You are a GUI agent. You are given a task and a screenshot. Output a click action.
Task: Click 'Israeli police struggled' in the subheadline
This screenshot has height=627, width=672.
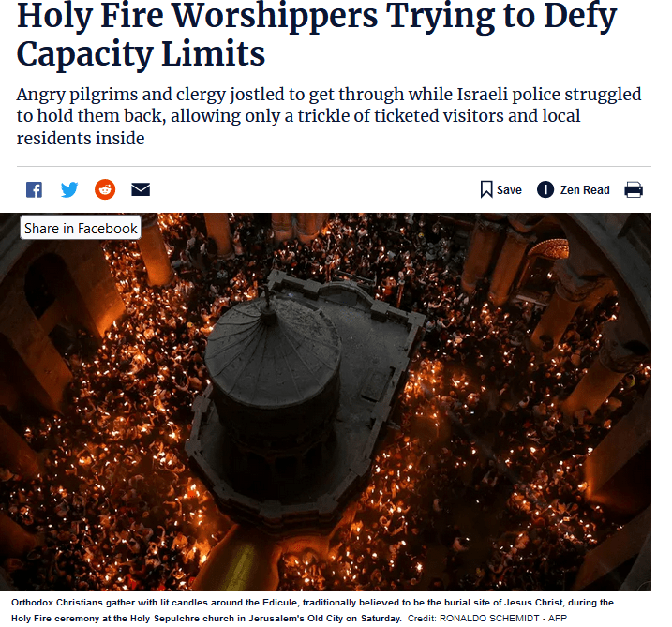click(x=549, y=95)
